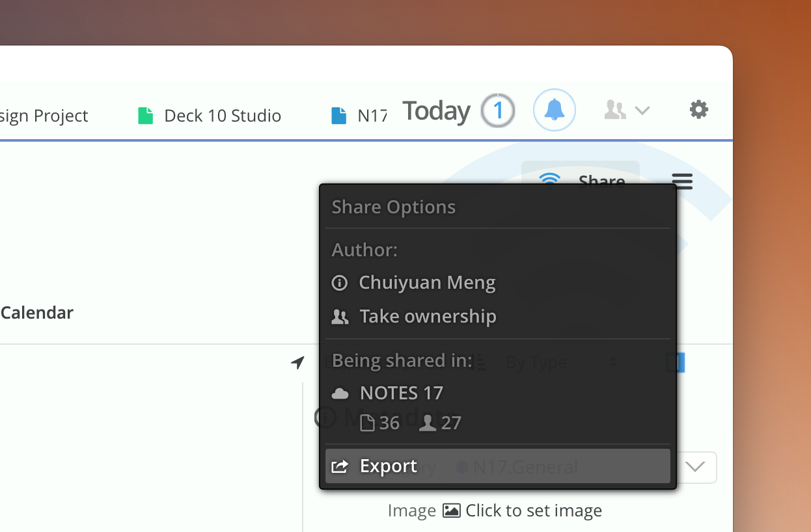This screenshot has height=532, width=811.
Task: Click the notifications bell icon
Action: click(x=554, y=110)
